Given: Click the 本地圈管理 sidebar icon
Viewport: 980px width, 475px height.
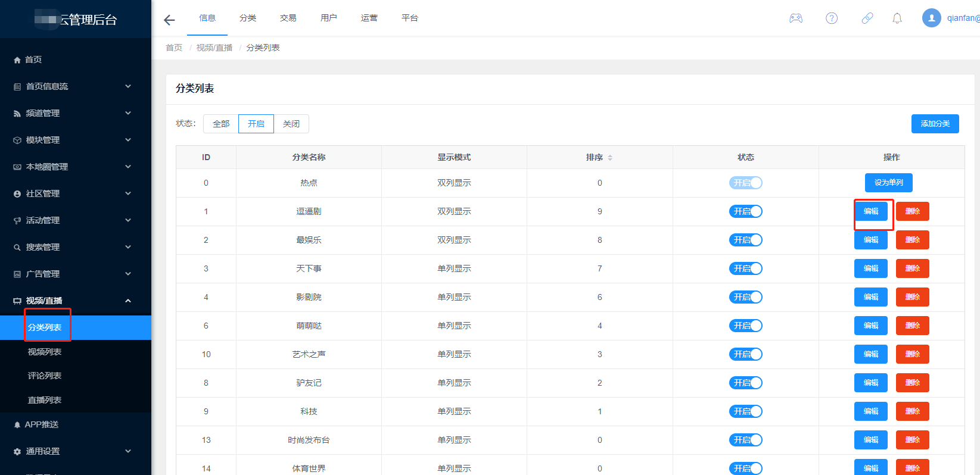Looking at the screenshot, I should pyautogui.click(x=17, y=167).
